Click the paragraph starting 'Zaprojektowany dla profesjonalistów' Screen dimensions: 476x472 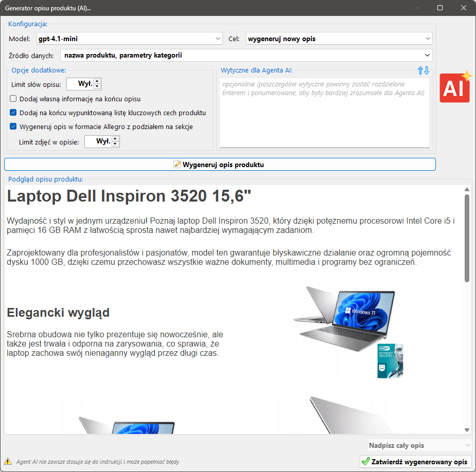pyautogui.click(x=229, y=257)
